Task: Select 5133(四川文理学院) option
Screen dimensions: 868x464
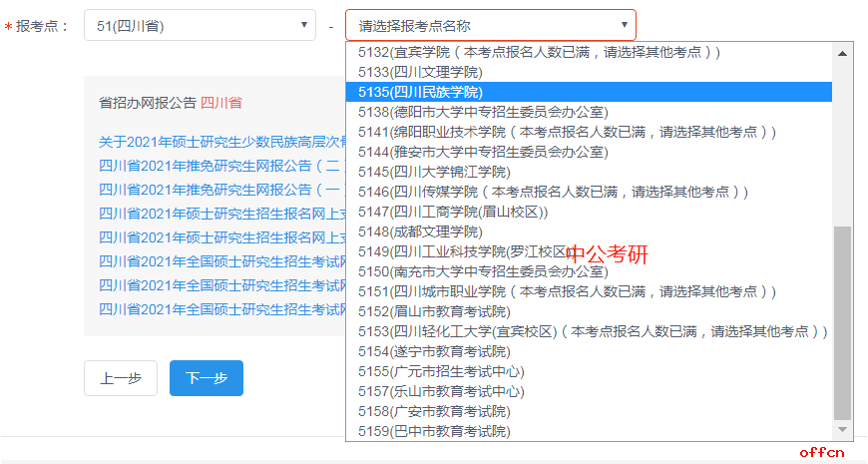Action: [x=420, y=72]
